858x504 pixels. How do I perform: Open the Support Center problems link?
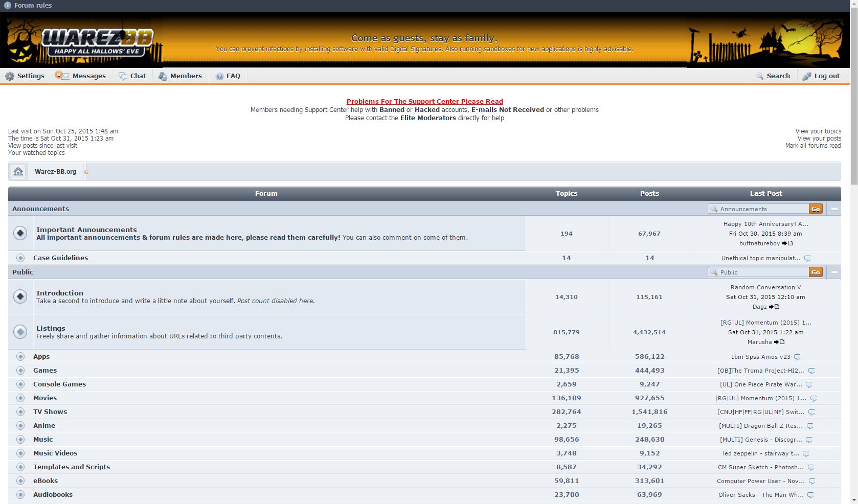(424, 101)
